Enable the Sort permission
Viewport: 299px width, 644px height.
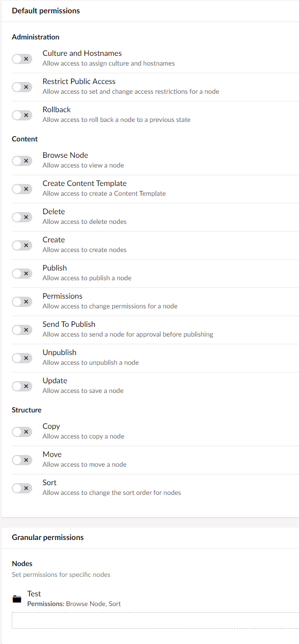[22, 488]
